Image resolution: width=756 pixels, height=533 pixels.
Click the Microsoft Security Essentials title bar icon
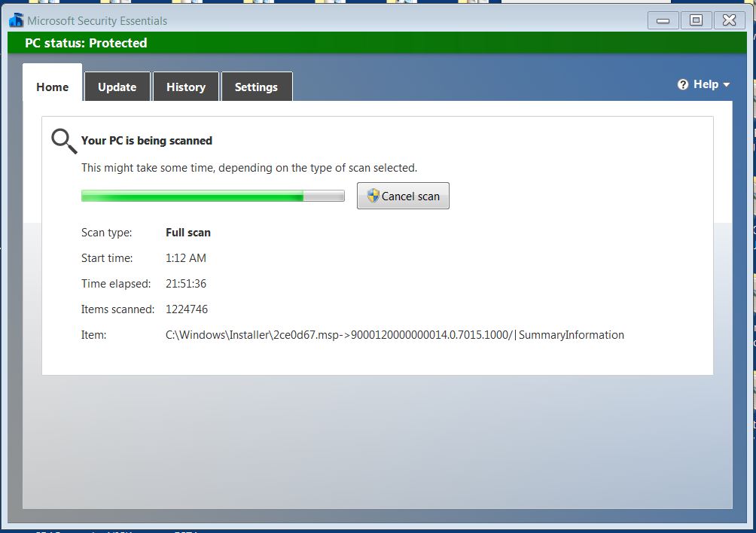[x=16, y=20]
